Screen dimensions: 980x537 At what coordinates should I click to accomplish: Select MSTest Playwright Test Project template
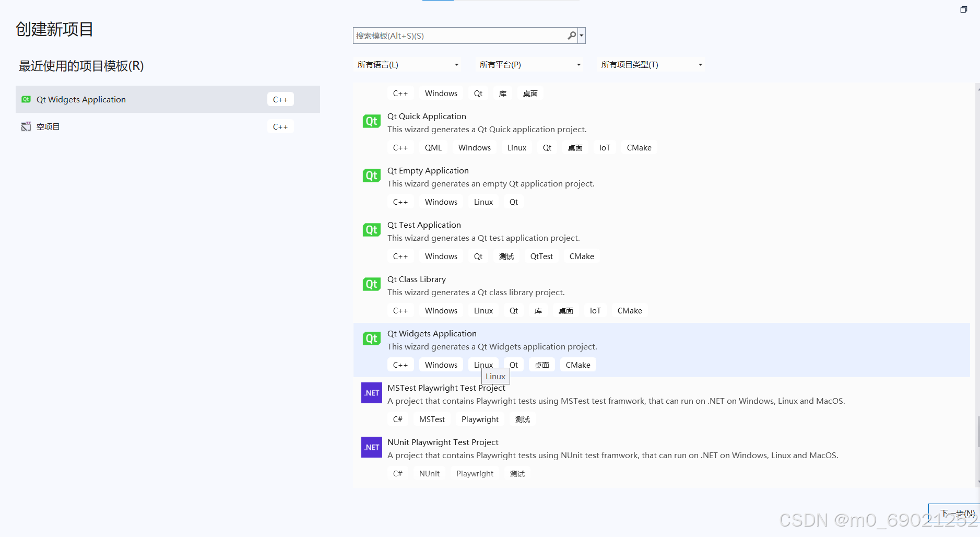(x=446, y=388)
